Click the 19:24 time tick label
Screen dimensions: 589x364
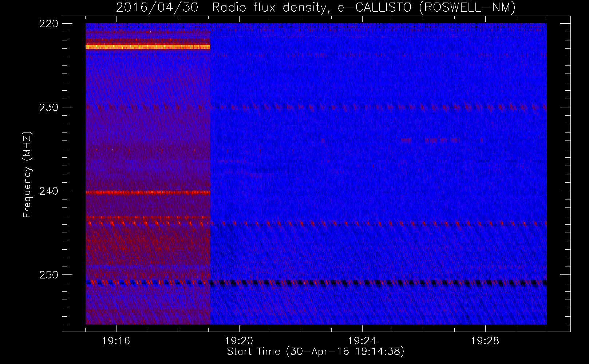pos(362,341)
